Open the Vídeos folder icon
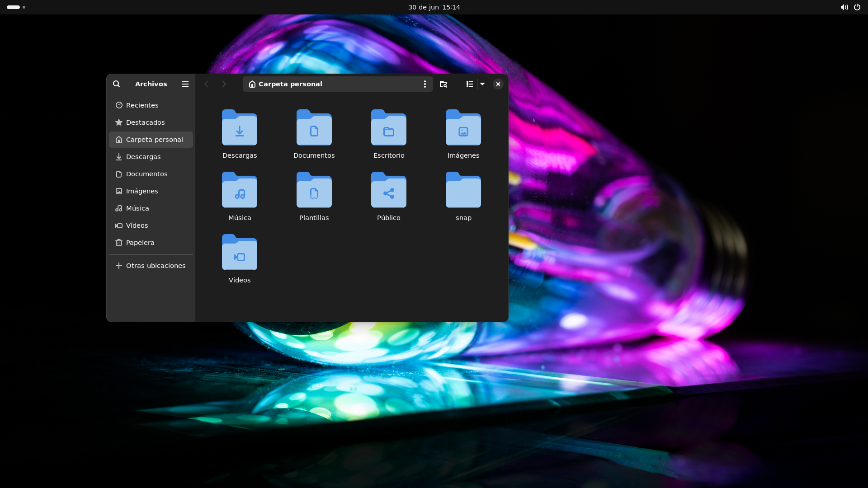 click(240, 253)
